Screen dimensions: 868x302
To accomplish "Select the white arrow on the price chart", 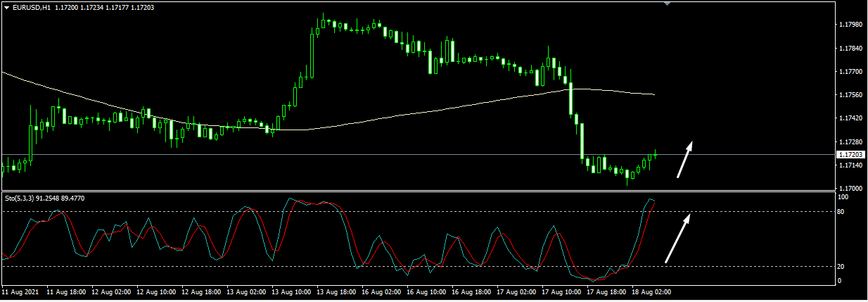I will (684, 160).
